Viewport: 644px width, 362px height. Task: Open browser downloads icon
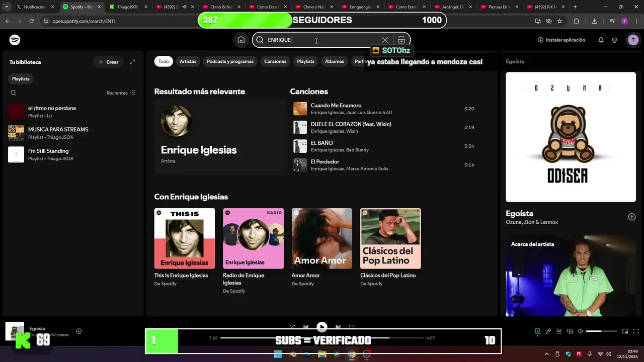coord(594,21)
